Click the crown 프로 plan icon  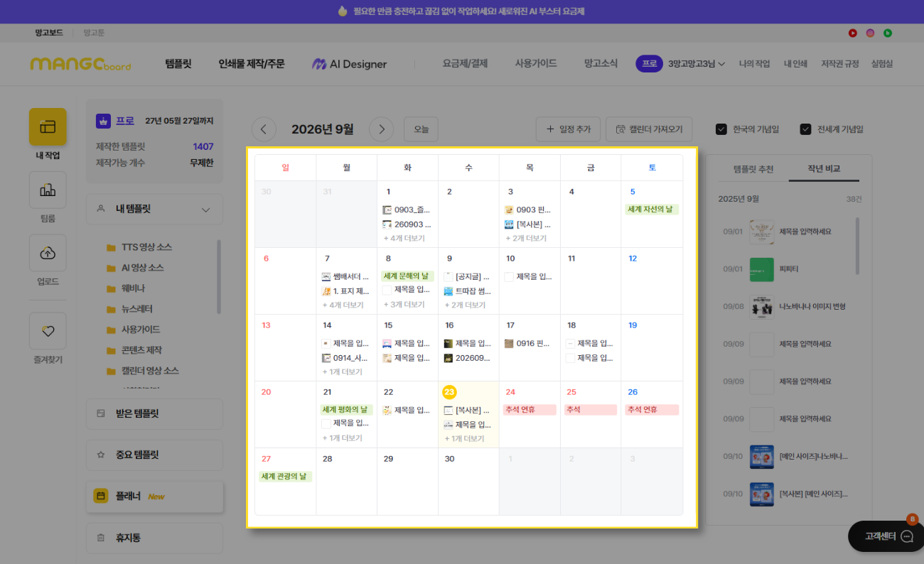(x=104, y=121)
